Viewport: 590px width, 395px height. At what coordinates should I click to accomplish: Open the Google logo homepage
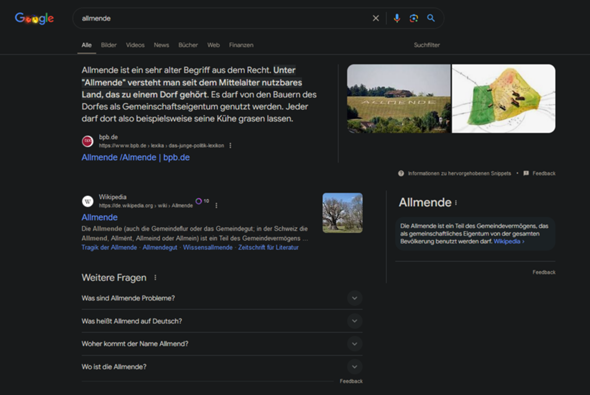point(34,18)
